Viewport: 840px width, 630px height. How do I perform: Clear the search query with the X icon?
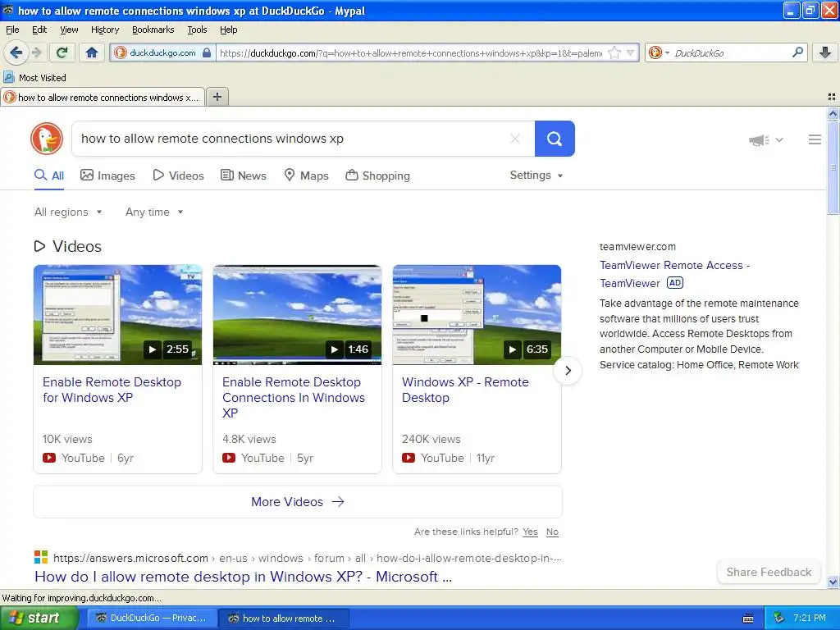(515, 139)
